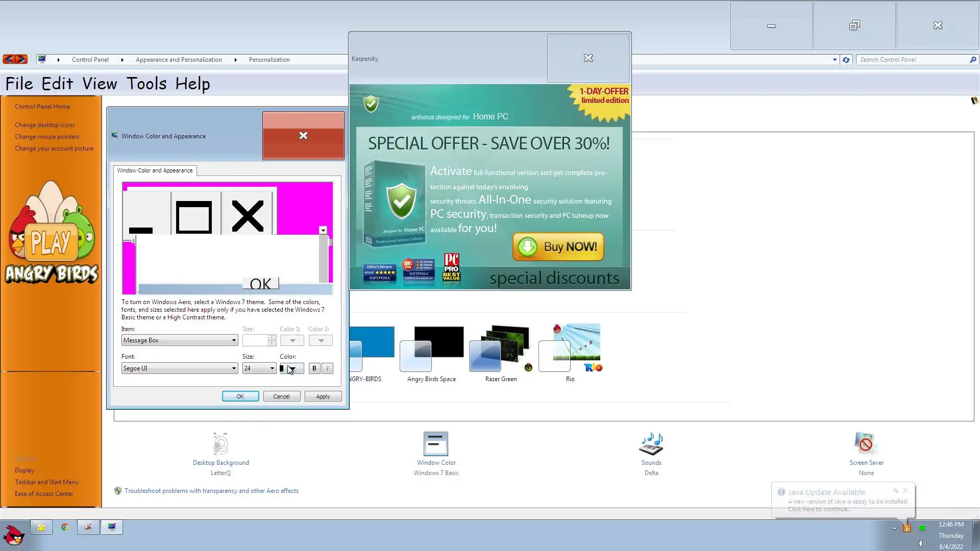Click the Angry Birds start button
This screenshot has height=551, width=980.
tap(14, 535)
